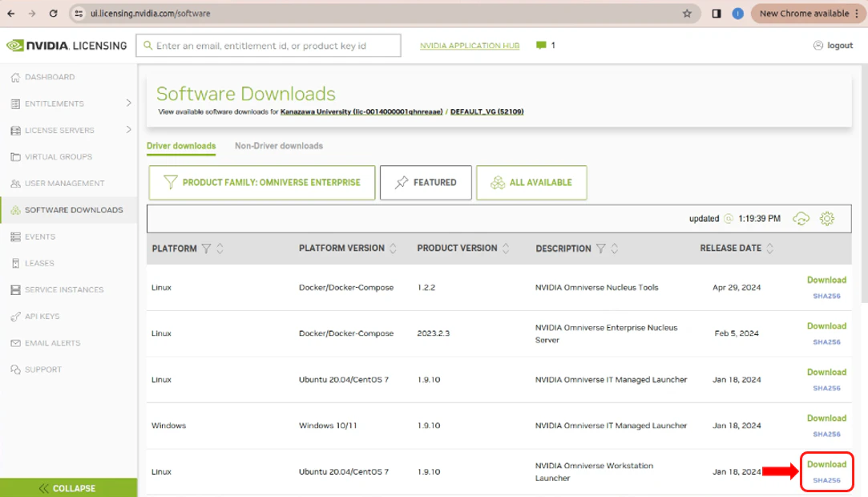The height and width of the screenshot is (497, 868).
Task: Select Software Downloads in sidebar
Action: pyautogui.click(x=69, y=210)
